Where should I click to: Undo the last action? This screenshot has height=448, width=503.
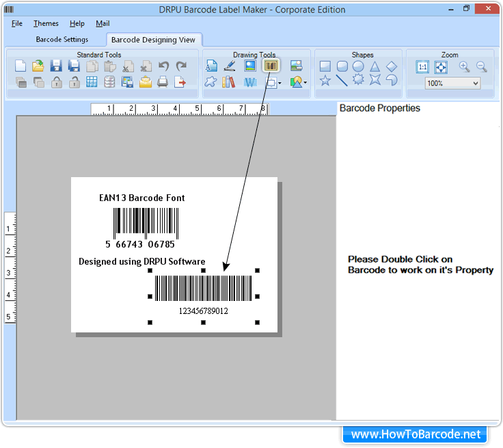(164, 66)
